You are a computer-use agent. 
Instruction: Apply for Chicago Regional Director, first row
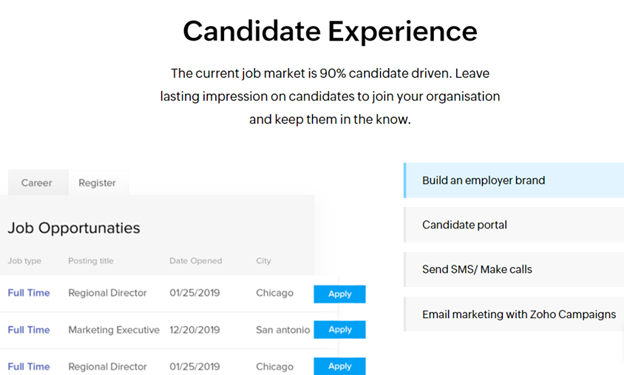coord(339,294)
